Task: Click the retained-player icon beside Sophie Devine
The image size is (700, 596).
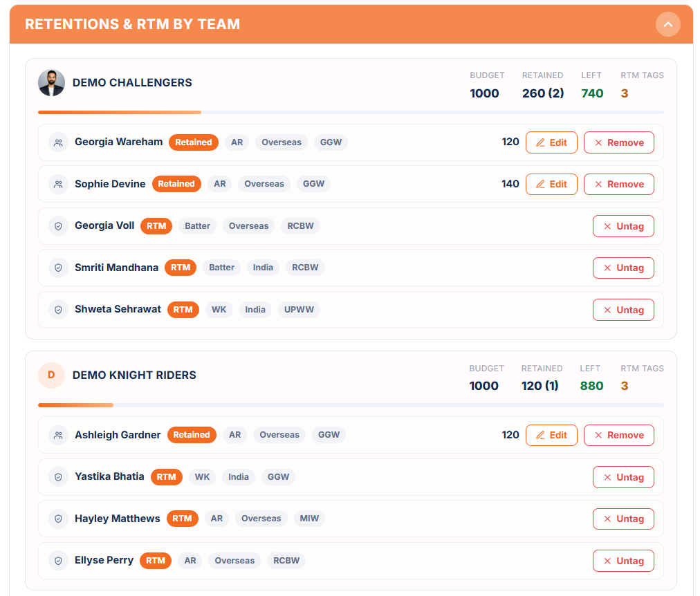Action: pyautogui.click(x=59, y=184)
